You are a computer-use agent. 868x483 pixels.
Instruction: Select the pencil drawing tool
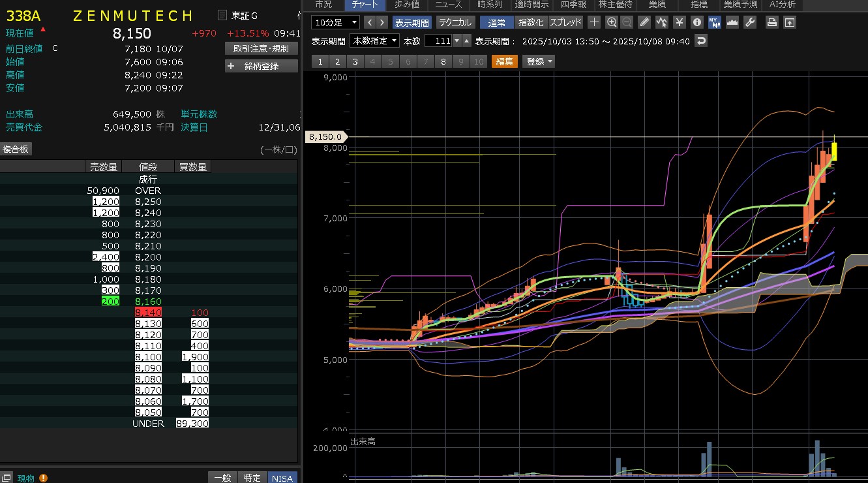pyautogui.click(x=644, y=22)
